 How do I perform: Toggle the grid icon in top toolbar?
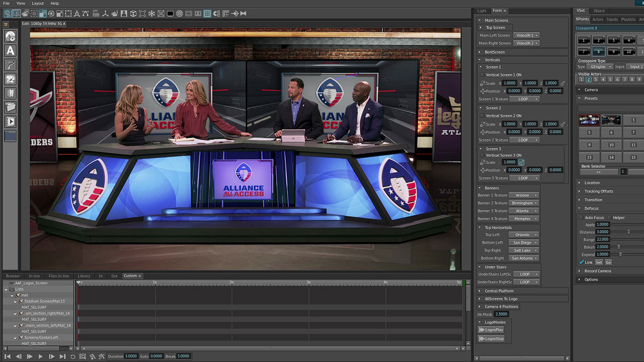[207, 14]
